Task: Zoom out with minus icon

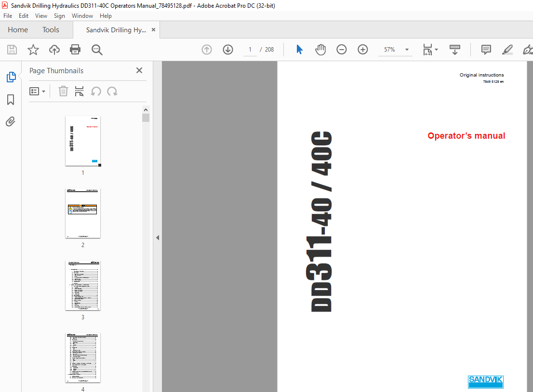Action: click(x=341, y=50)
